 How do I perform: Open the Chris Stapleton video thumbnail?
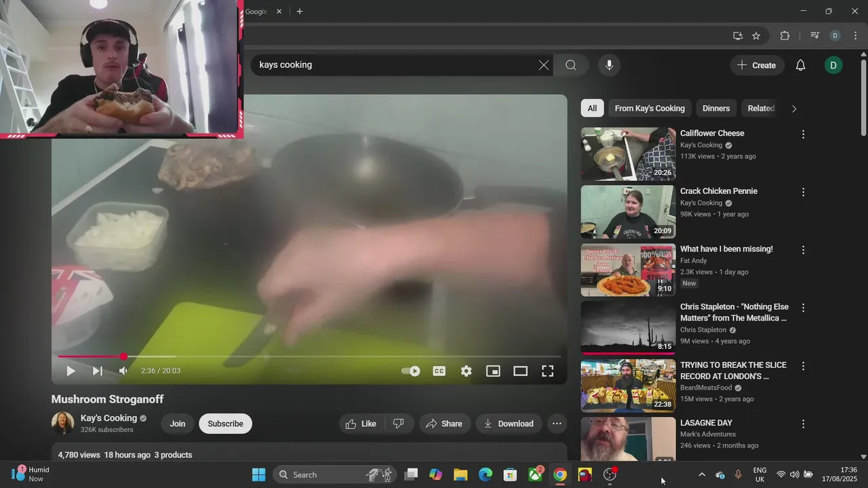click(x=628, y=328)
